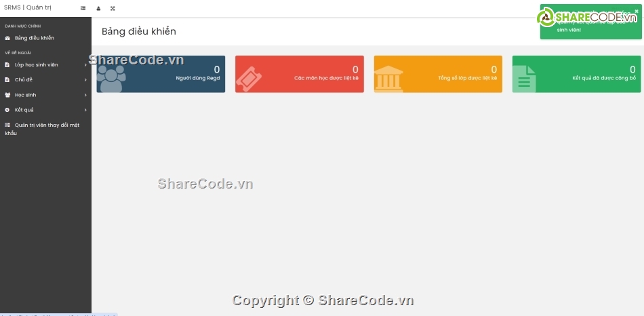Expand the Kết quả submenu chevron
Screen dimensions: 644x316
85,110
